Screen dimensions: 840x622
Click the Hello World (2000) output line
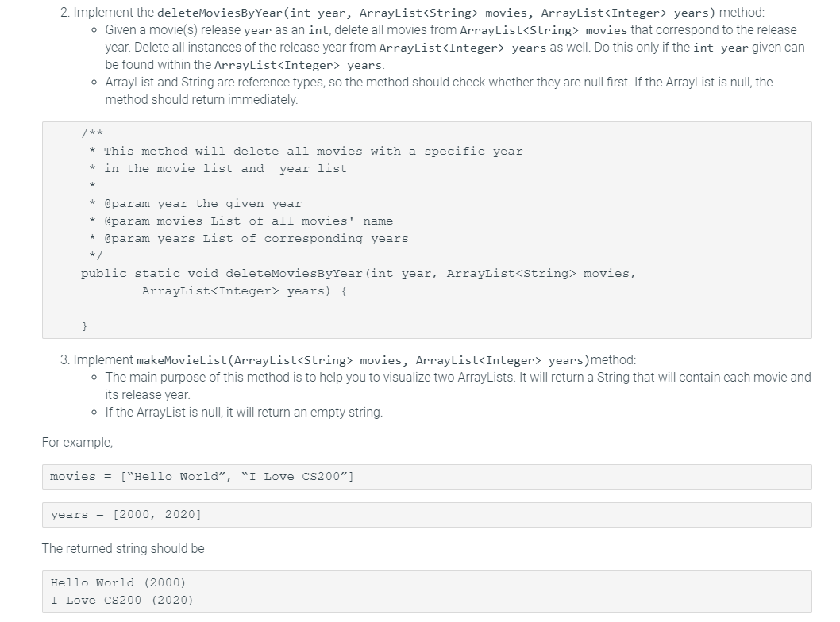click(118, 583)
